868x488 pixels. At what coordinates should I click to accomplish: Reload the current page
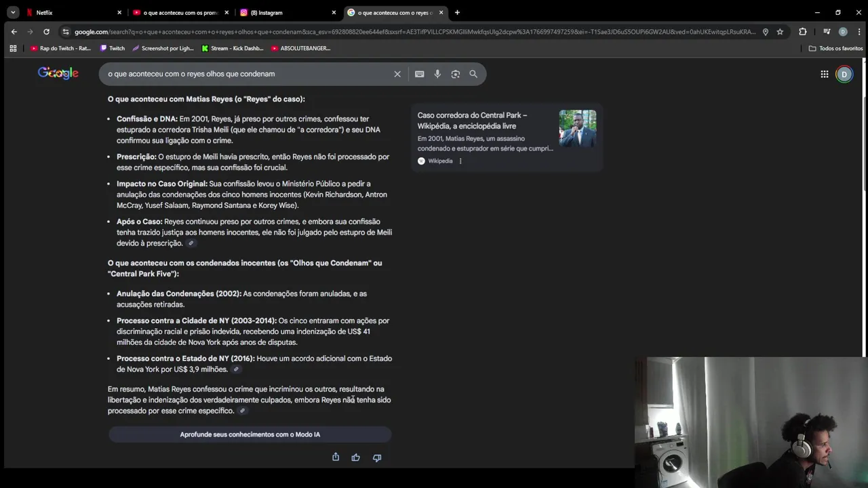tap(46, 32)
